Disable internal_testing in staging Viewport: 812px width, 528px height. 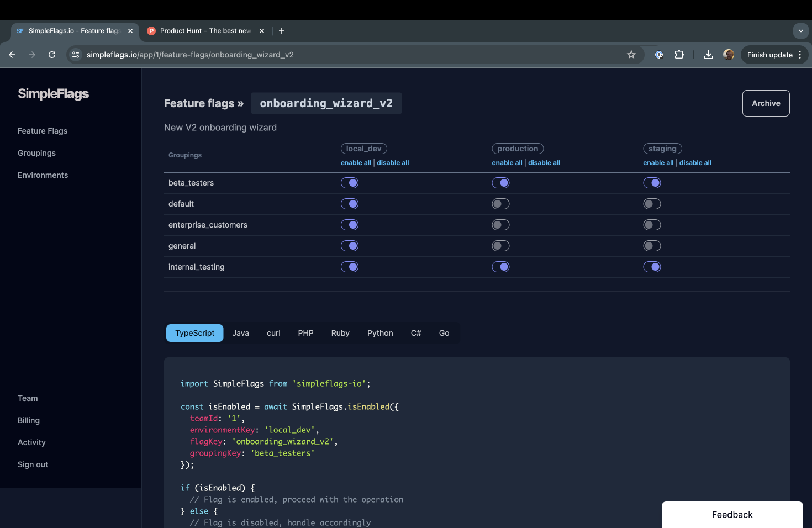click(x=652, y=267)
